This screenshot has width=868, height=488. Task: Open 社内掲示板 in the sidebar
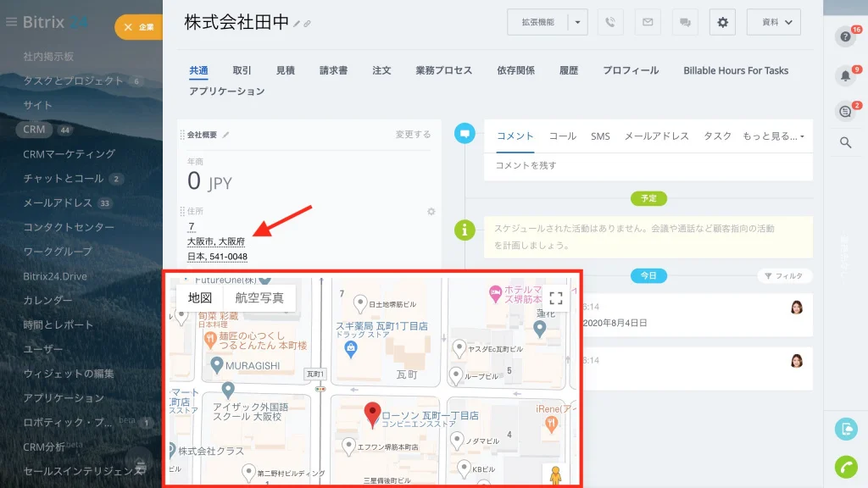tap(48, 57)
